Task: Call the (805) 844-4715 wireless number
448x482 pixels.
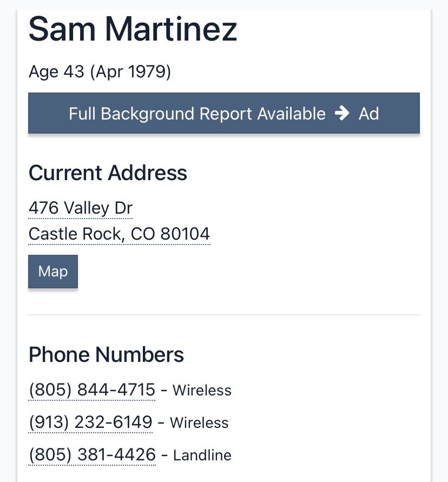Action: [x=92, y=390]
